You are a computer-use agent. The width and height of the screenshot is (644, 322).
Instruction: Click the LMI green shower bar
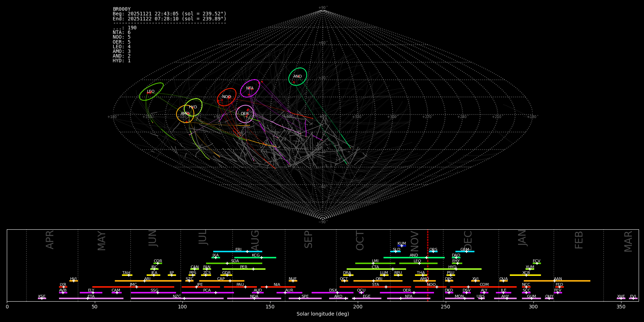pyautogui.click(x=375, y=263)
